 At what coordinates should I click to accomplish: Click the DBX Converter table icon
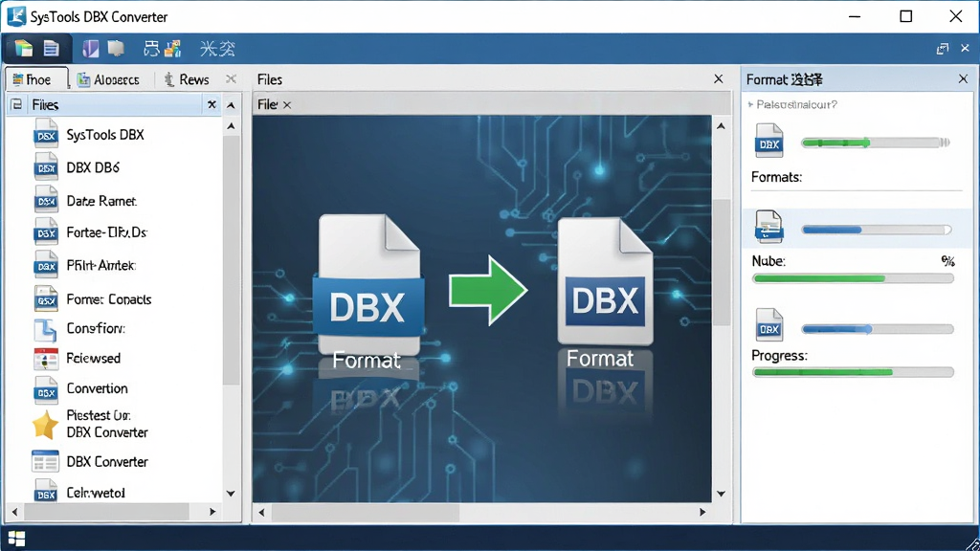click(x=45, y=462)
